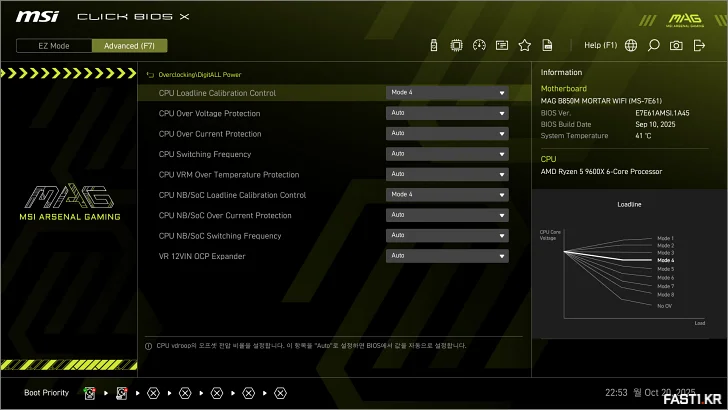The height and width of the screenshot is (410, 728).
Task: Open CPU Loadline Calibration Control dropdown
Action: [x=447, y=93]
